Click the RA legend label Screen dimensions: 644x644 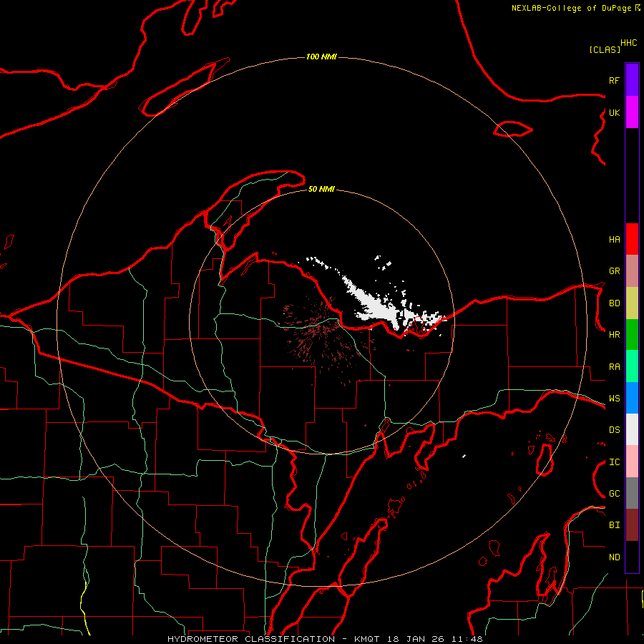(x=615, y=367)
